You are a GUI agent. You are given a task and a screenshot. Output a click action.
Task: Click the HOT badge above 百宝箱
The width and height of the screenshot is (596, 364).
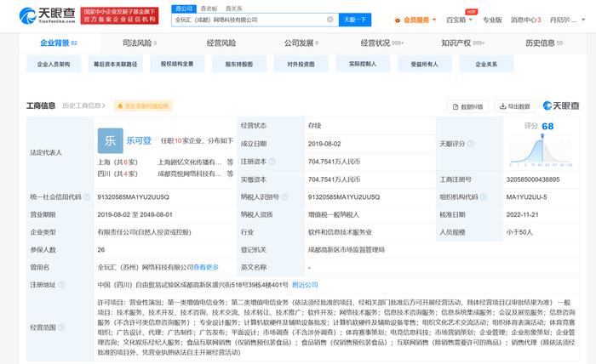tap(472, 12)
